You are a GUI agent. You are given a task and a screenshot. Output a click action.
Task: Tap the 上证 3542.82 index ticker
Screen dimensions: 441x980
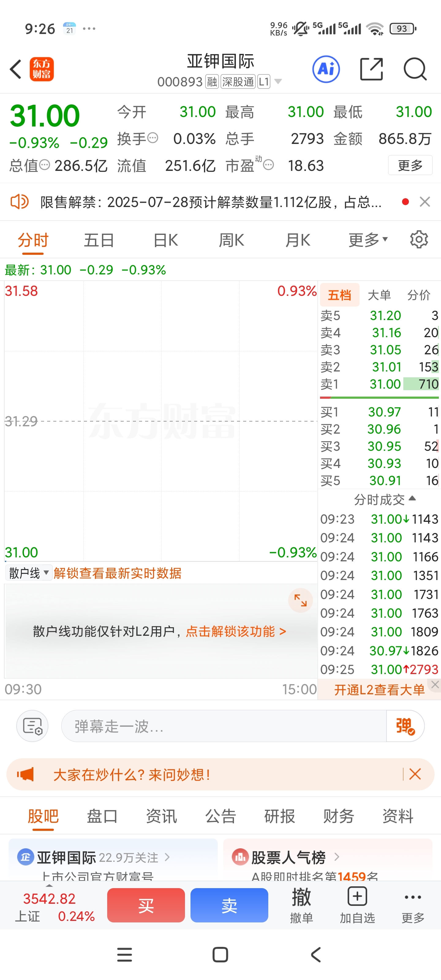point(55,907)
